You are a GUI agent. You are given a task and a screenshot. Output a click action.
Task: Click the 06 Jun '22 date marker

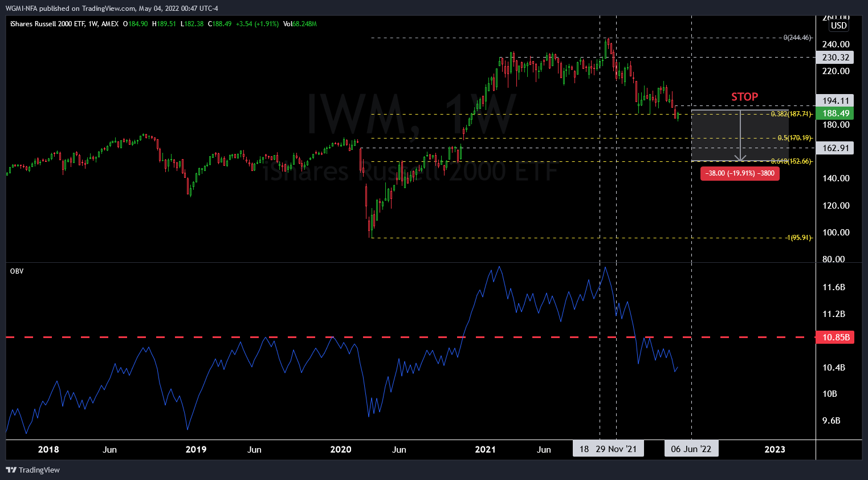(691, 449)
